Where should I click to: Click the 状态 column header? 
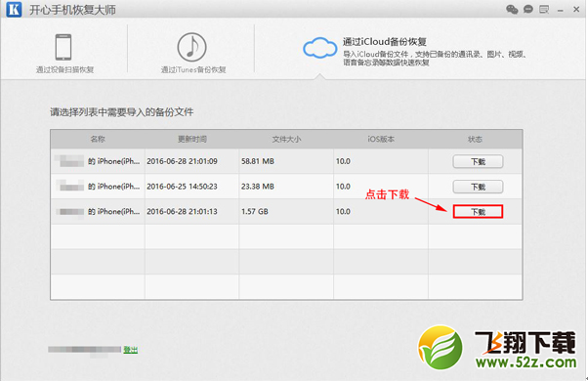[475, 139]
